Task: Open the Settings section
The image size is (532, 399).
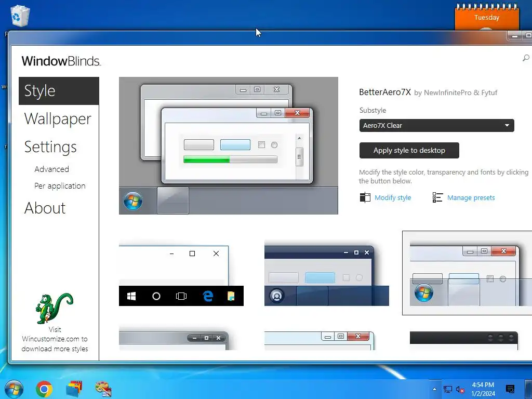Action: click(x=50, y=147)
